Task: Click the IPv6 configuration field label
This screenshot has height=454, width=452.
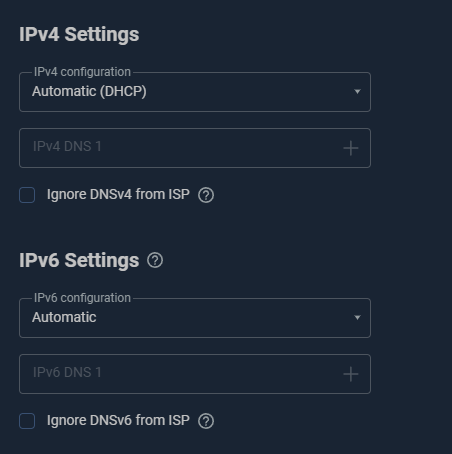Action: 82,298
